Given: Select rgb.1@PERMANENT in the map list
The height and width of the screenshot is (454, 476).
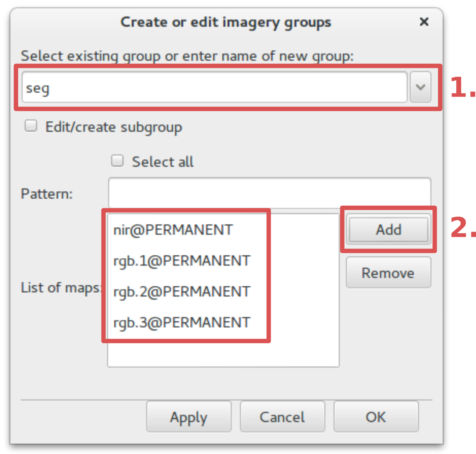Looking at the screenshot, I should [x=182, y=261].
